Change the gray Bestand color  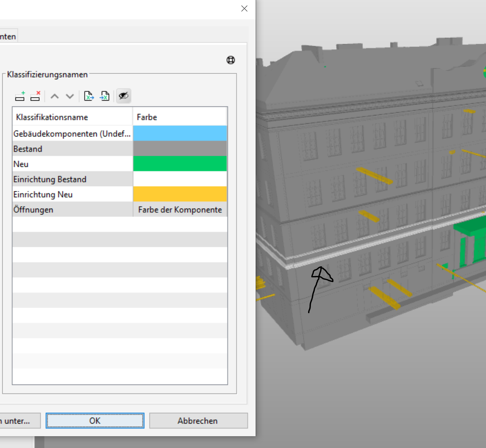[180, 149]
